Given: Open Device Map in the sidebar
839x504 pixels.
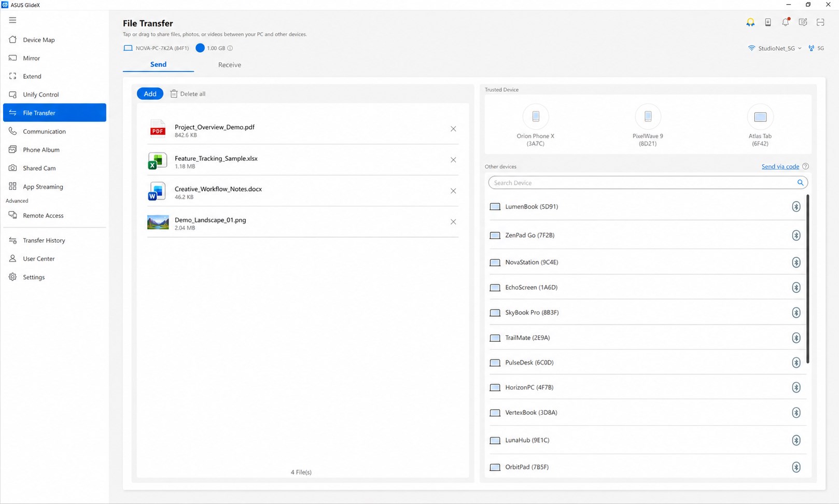Looking at the screenshot, I should pos(54,39).
